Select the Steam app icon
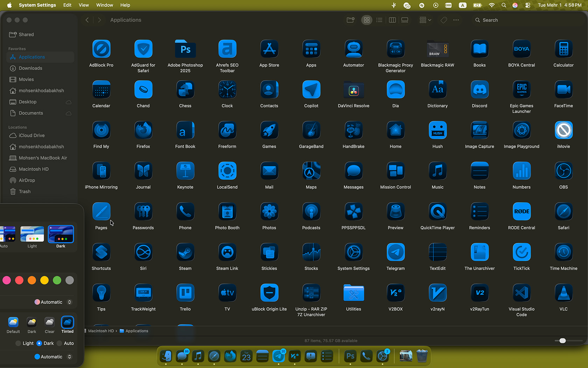 tap(185, 252)
